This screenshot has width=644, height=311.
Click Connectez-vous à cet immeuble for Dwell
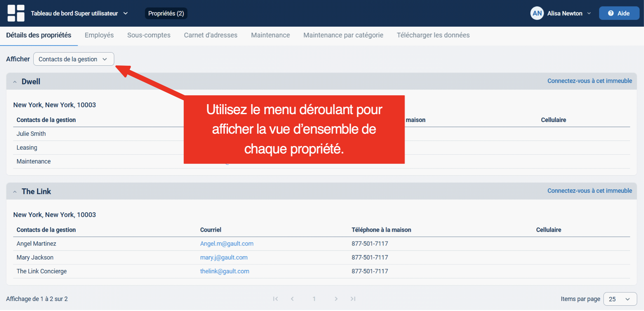coord(590,81)
